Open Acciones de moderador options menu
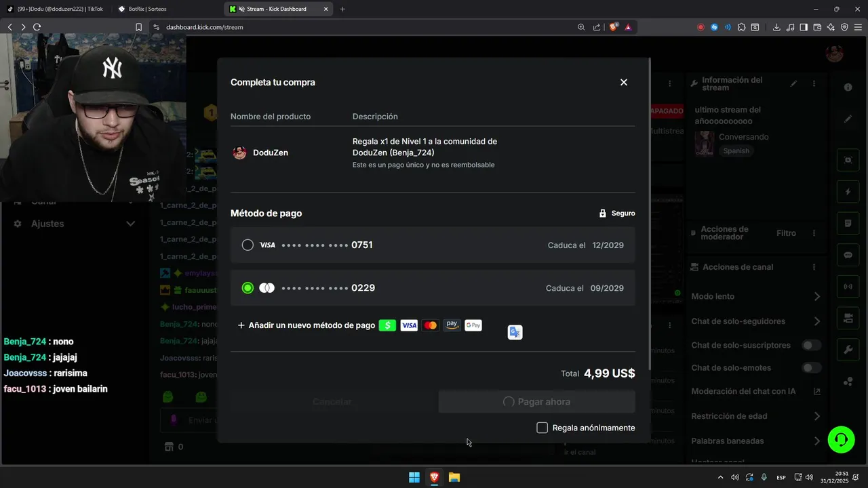868x488 pixels. coord(814,233)
